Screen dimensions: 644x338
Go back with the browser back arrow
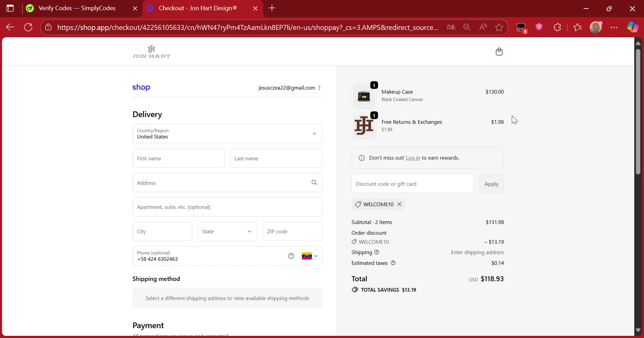tap(10, 27)
